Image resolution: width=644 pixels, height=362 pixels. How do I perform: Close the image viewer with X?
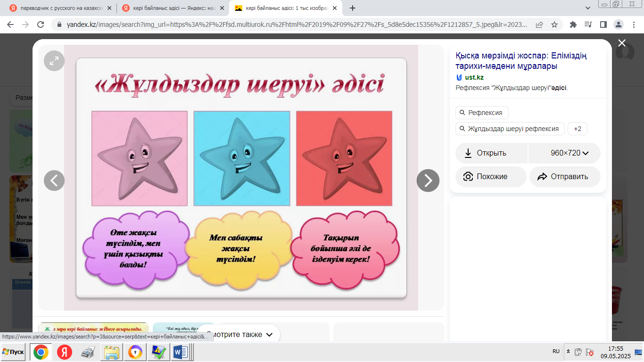pos(621,43)
